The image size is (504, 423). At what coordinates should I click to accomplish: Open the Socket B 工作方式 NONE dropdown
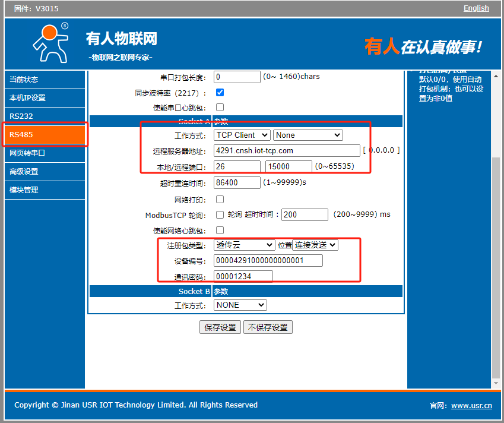240,305
